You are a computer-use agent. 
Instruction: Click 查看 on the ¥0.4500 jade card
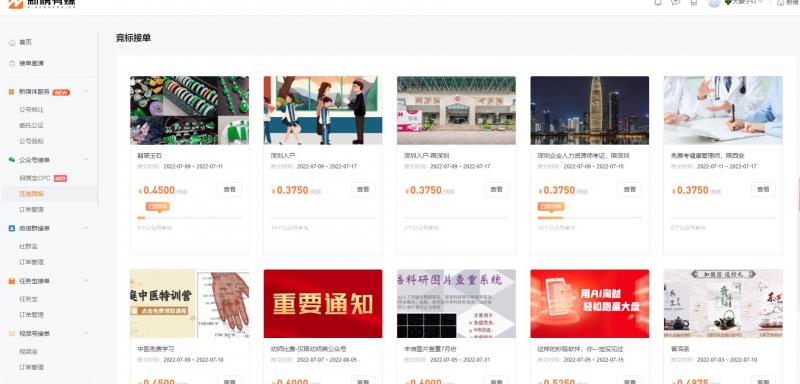click(230, 189)
